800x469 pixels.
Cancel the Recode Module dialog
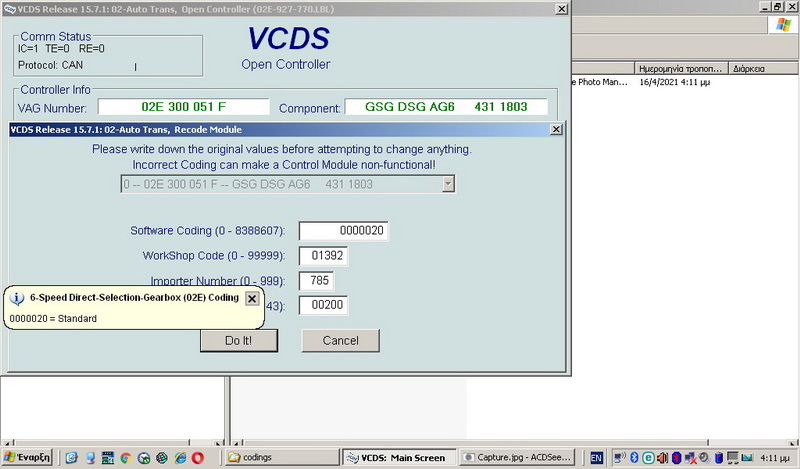[x=340, y=340]
